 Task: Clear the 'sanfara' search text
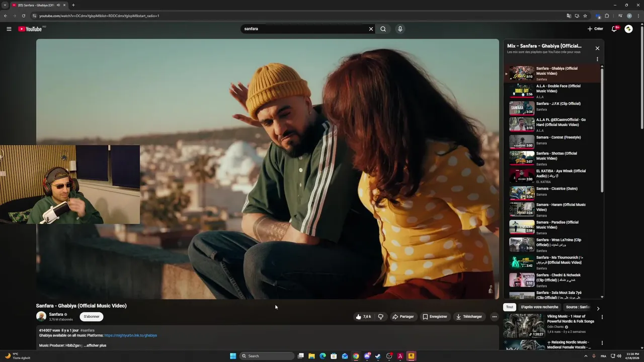pyautogui.click(x=371, y=29)
